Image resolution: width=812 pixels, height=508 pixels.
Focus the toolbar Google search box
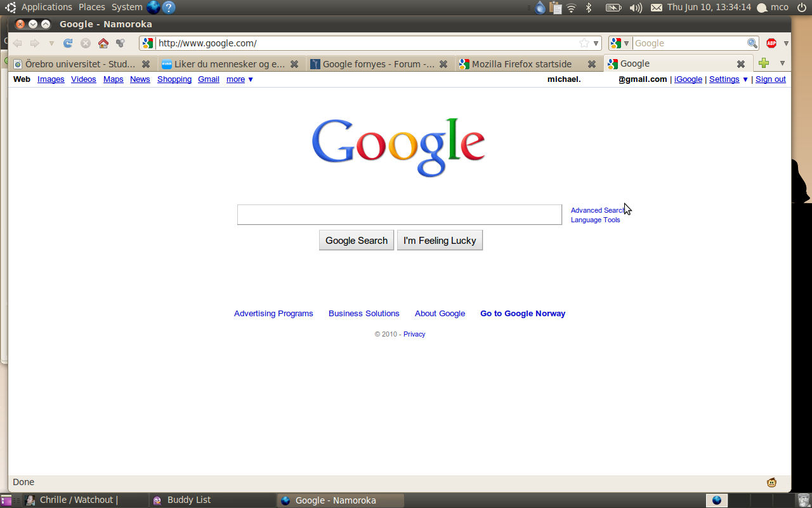(x=690, y=43)
